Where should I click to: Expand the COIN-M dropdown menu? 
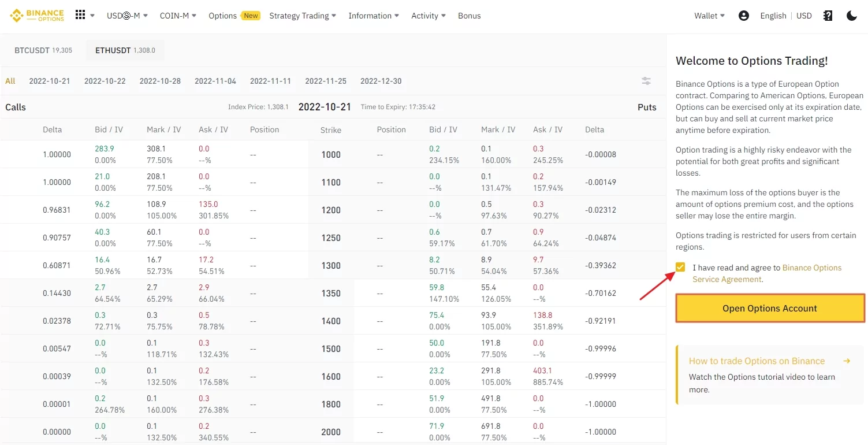point(178,16)
